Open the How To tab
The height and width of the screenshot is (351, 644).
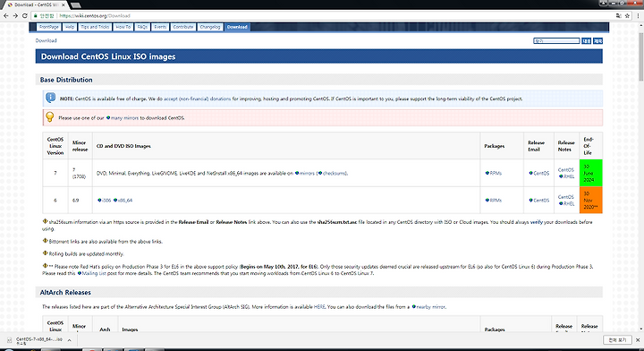pos(123,27)
